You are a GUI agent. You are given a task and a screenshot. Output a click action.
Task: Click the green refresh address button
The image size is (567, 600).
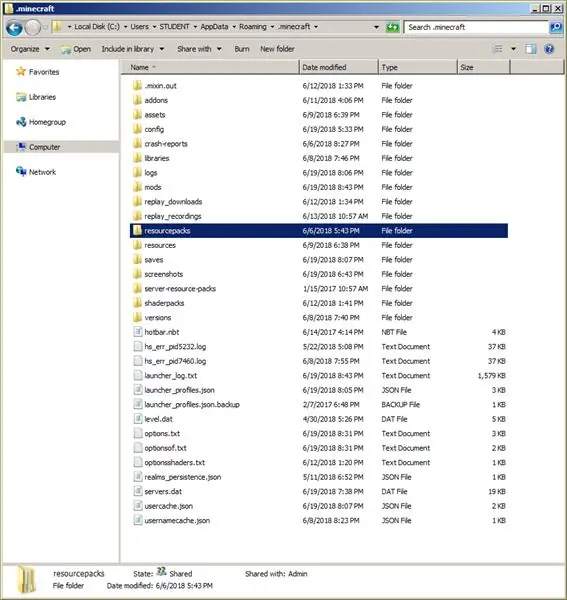click(x=392, y=27)
